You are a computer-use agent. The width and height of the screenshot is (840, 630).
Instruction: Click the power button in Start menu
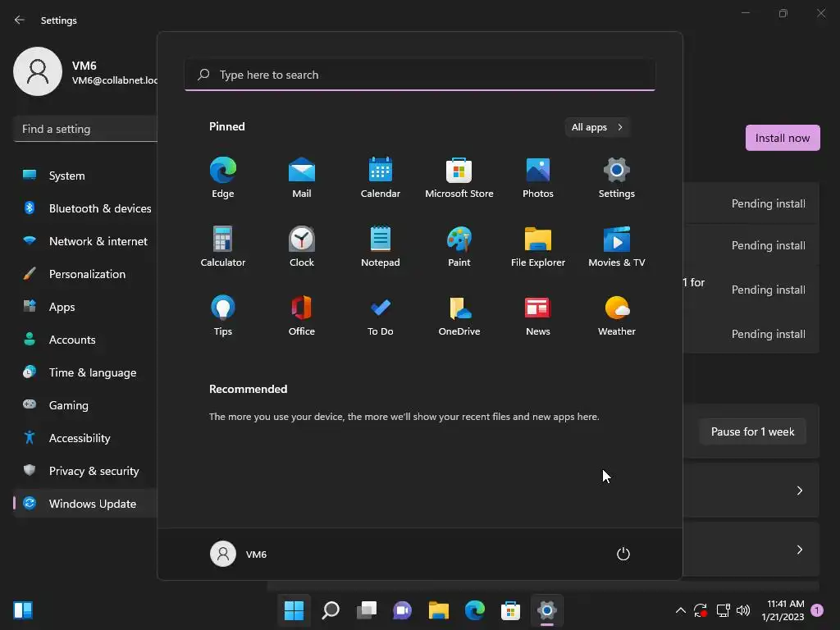click(x=623, y=554)
